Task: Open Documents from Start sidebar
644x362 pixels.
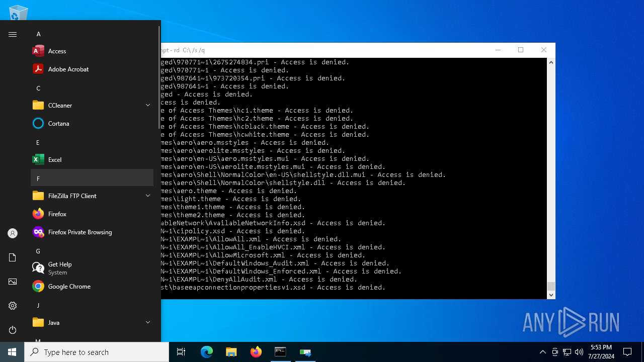Action: coord(13,257)
